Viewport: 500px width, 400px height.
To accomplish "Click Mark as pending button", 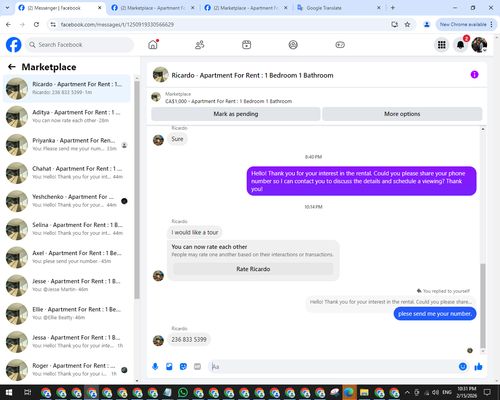I will [236, 114].
